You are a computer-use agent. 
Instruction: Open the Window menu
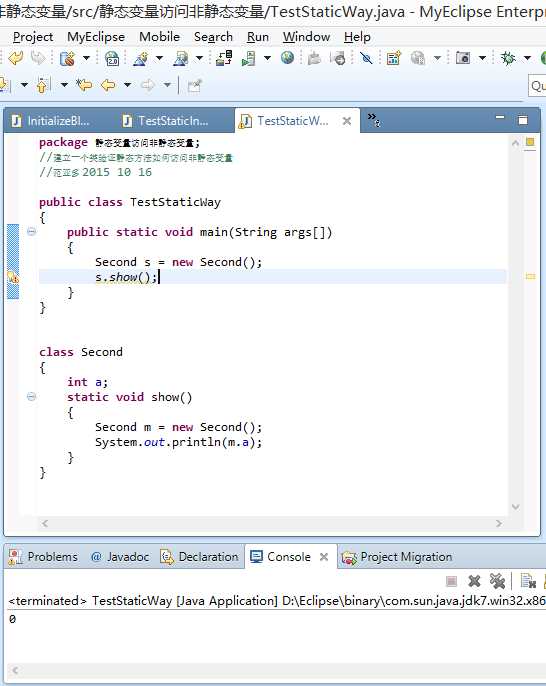click(x=306, y=37)
